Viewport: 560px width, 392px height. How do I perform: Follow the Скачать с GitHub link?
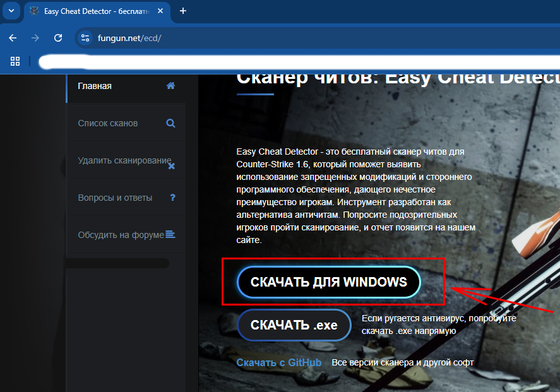click(x=279, y=363)
